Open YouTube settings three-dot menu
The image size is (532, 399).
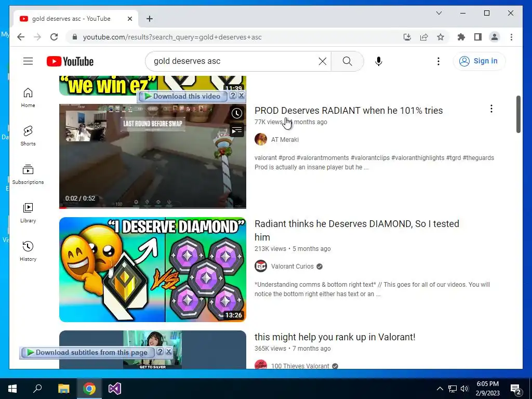point(438,61)
